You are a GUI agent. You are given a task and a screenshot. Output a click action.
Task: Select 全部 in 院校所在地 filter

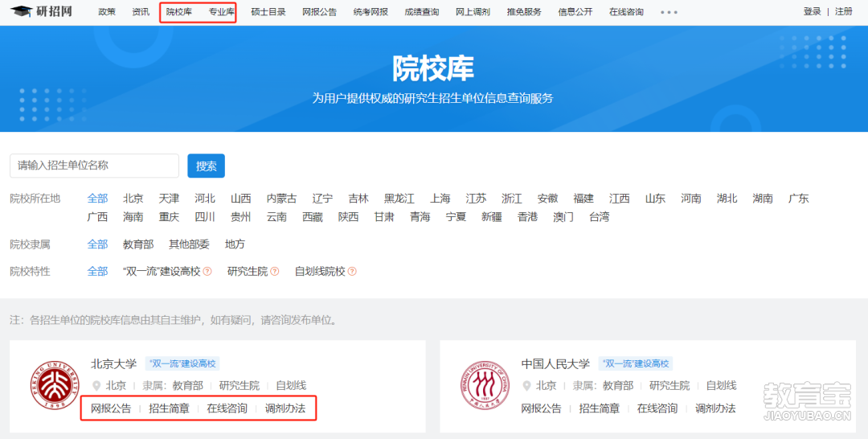pos(97,198)
